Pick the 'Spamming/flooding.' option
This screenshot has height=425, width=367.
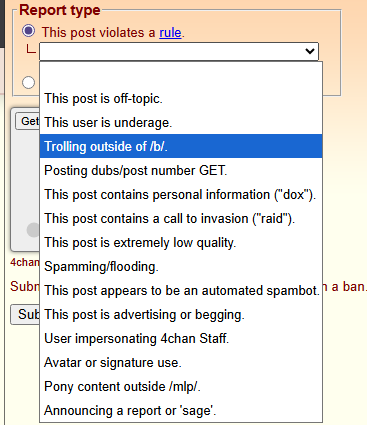(x=181, y=266)
